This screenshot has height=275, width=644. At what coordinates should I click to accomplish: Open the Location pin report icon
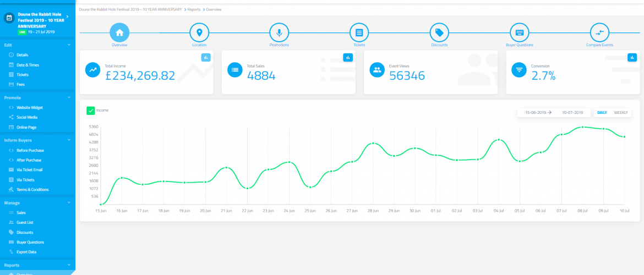coord(199,32)
